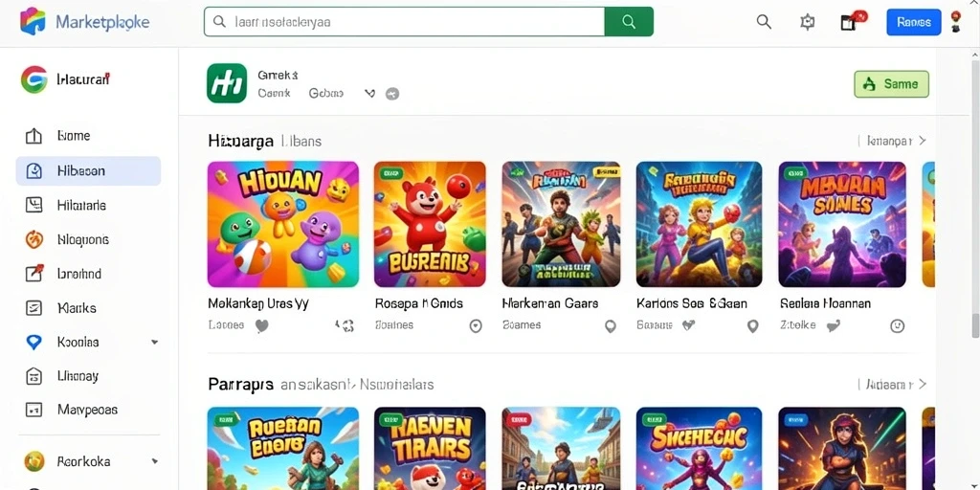Expand the Koodias dropdown arrow
The width and height of the screenshot is (980, 490).
click(x=154, y=343)
